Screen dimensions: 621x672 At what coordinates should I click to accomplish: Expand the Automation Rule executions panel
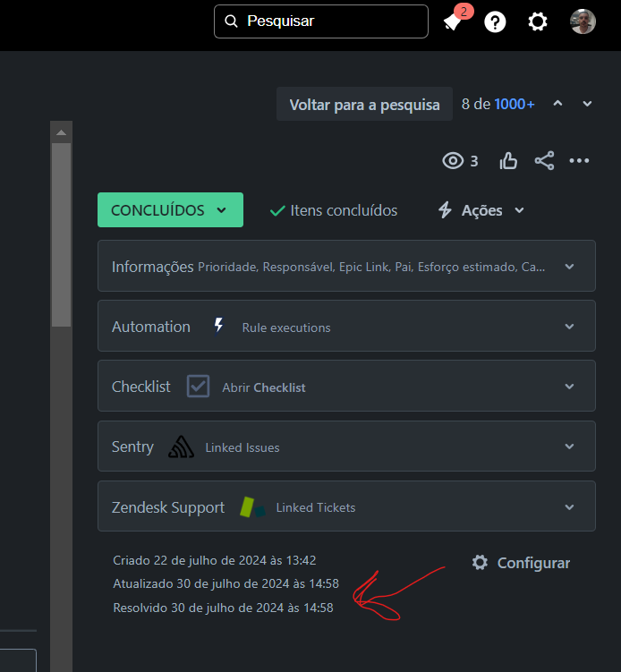[x=346, y=326]
